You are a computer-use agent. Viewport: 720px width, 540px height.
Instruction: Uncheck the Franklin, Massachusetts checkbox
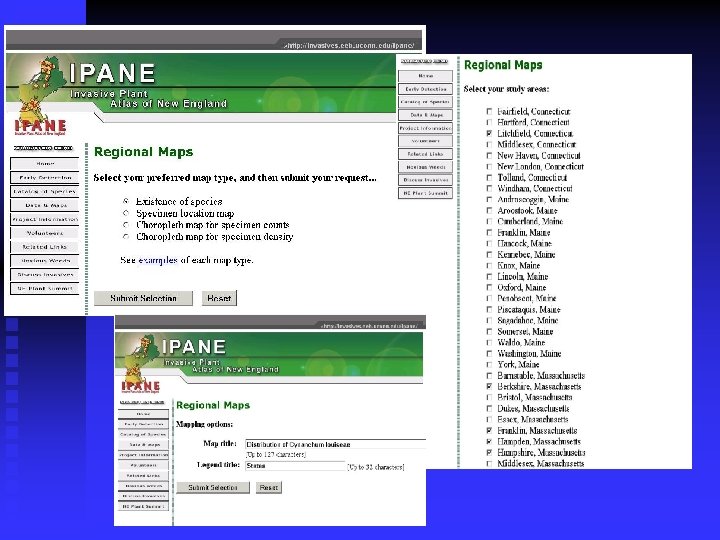[489, 431]
